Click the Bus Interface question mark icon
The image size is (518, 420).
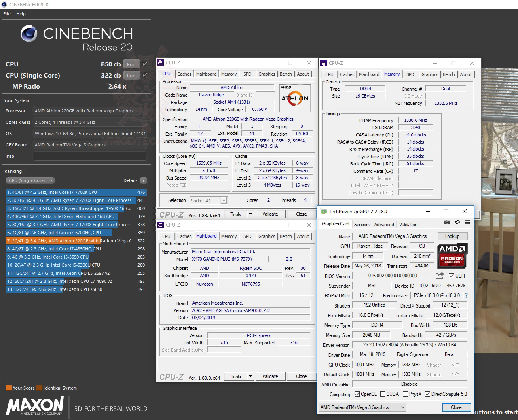[466, 295]
